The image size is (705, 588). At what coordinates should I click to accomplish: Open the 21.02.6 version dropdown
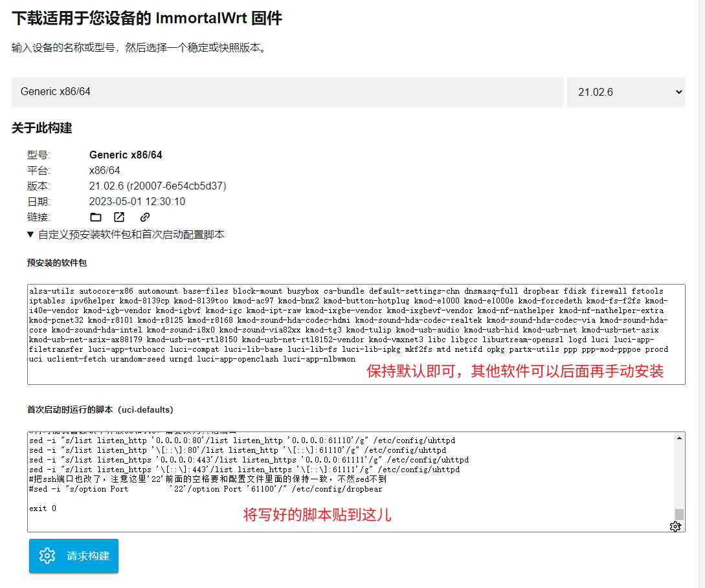coord(626,92)
